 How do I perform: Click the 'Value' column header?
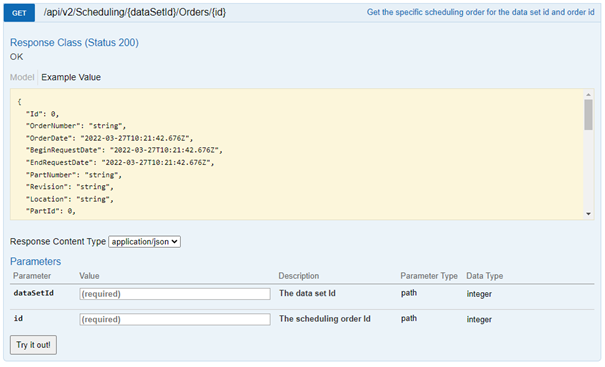pyautogui.click(x=89, y=276)
